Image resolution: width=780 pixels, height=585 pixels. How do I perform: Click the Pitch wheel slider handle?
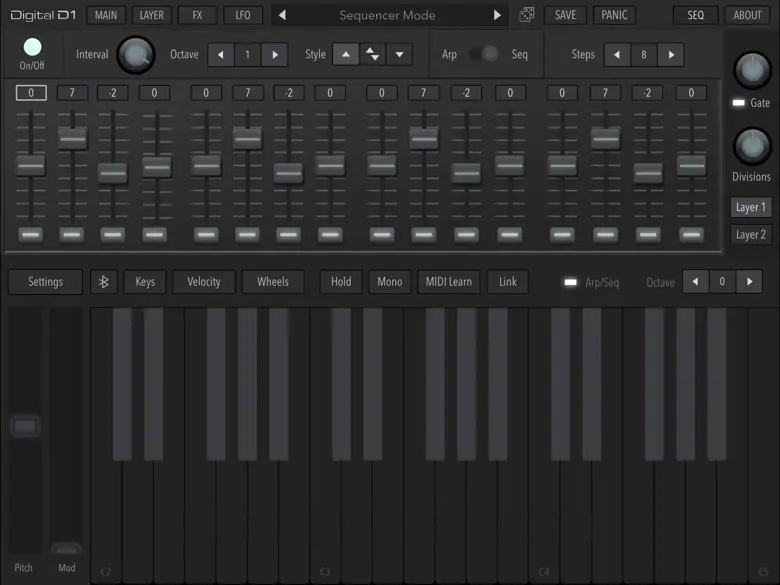[25, 427]
